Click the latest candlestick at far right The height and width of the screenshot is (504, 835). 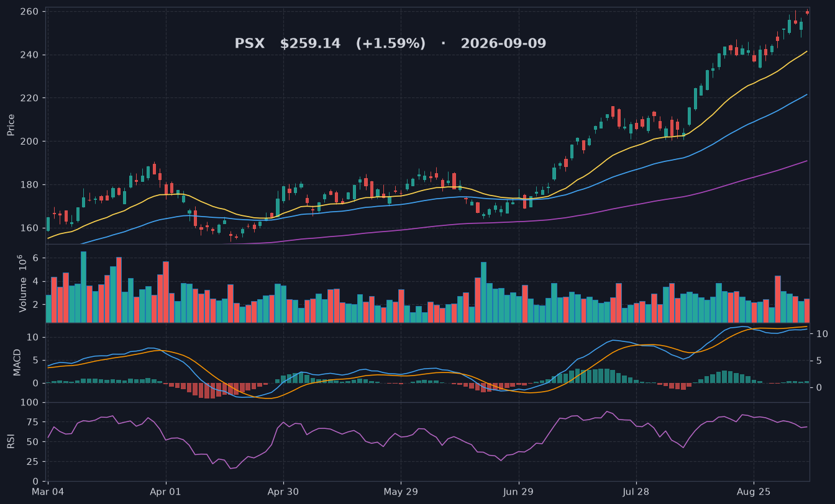coord(807,12)
